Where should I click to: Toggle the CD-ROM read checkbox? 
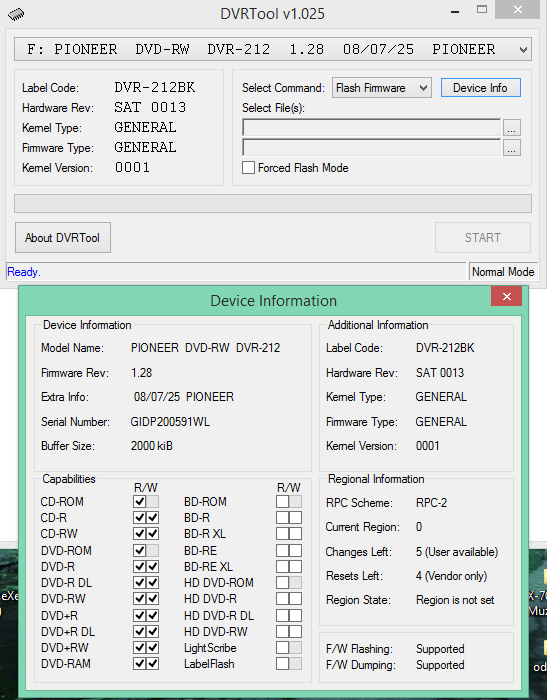click(140, 501)
